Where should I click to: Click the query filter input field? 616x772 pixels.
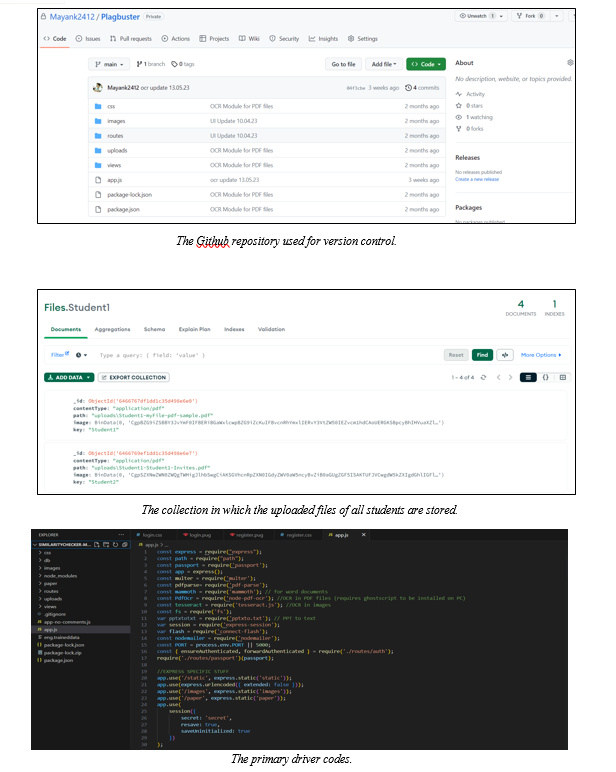tap(266, 355)
